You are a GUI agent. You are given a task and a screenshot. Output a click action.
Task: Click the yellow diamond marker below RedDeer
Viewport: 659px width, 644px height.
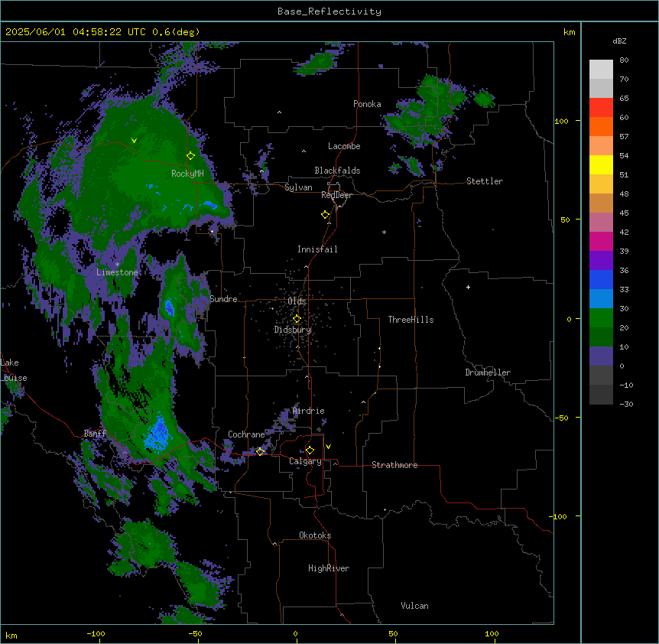pos(326,215)
